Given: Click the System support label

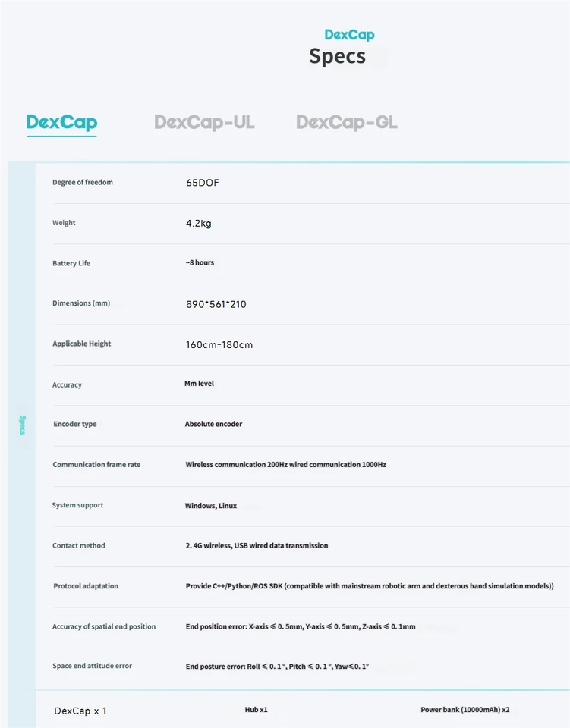Looking at the screenshot, I should pos(77,505).
